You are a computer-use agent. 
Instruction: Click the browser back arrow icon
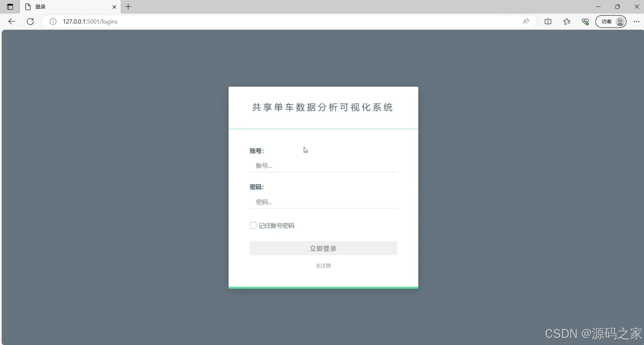pyautogui.click(x=12, y=21)
